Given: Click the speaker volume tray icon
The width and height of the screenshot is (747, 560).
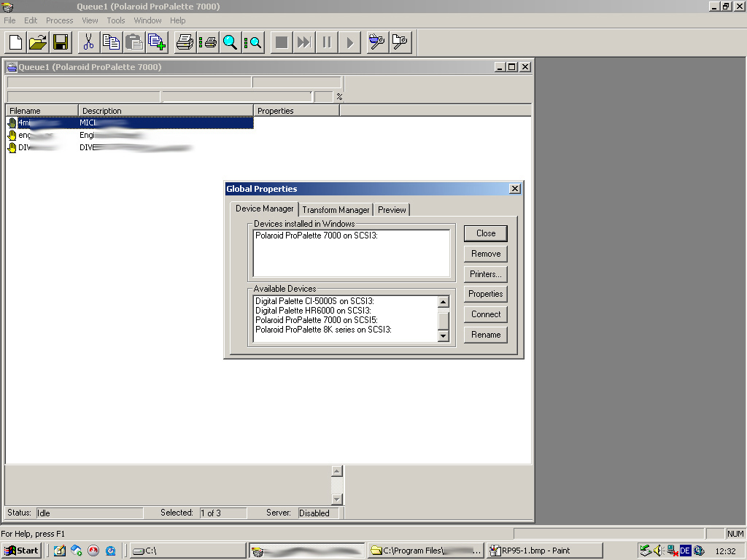Looking at the screenshot, I should coord(659,551).
